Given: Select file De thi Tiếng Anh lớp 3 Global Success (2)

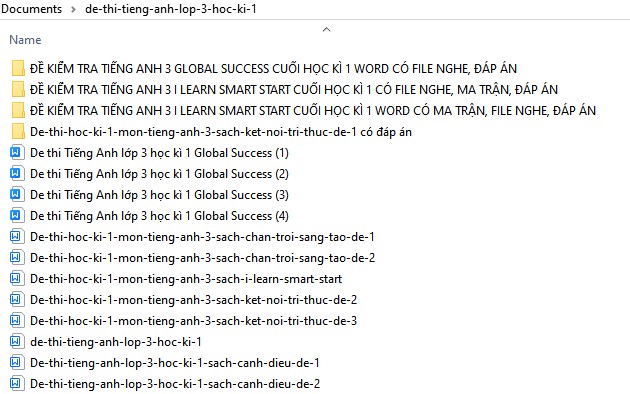Looking at the screenshot, I should pos(159,174).
